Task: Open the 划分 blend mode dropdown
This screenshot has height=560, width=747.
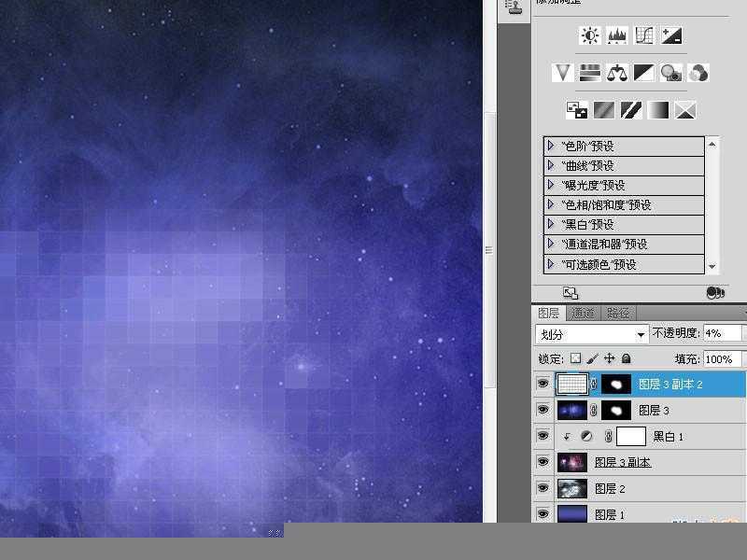Action: click(592, 334)
